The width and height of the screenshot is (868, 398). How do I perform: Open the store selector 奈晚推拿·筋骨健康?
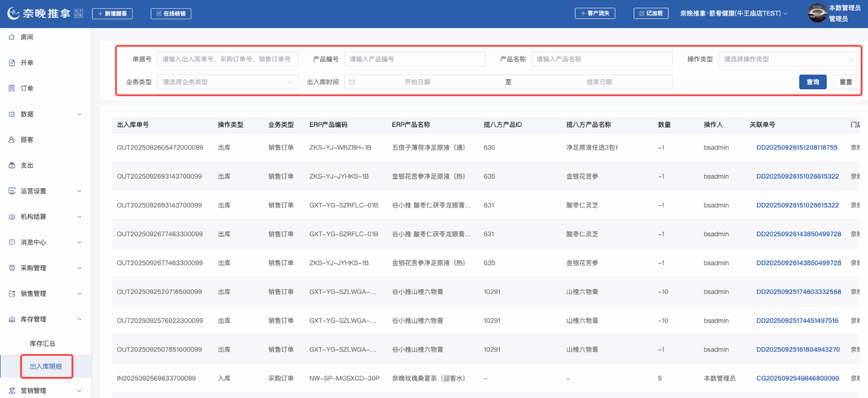(x=733, y=13)
